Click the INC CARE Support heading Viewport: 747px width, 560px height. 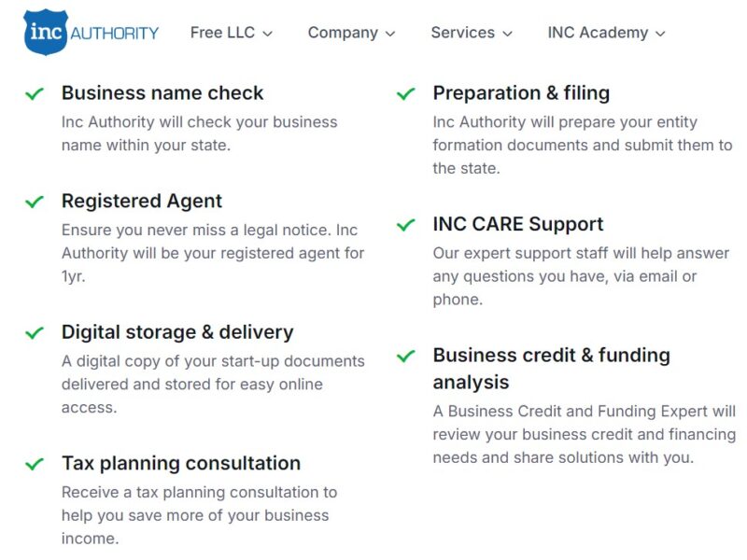[x=518, y=225]
